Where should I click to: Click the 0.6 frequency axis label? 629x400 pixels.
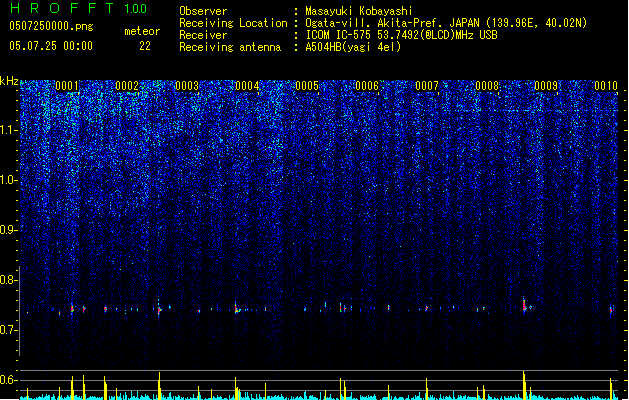click(8, 380)
